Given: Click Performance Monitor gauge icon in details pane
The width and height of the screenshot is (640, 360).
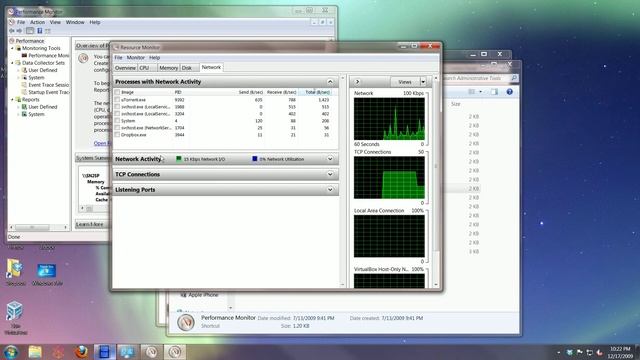Looking at the screenshot, I should pos(186,322).
